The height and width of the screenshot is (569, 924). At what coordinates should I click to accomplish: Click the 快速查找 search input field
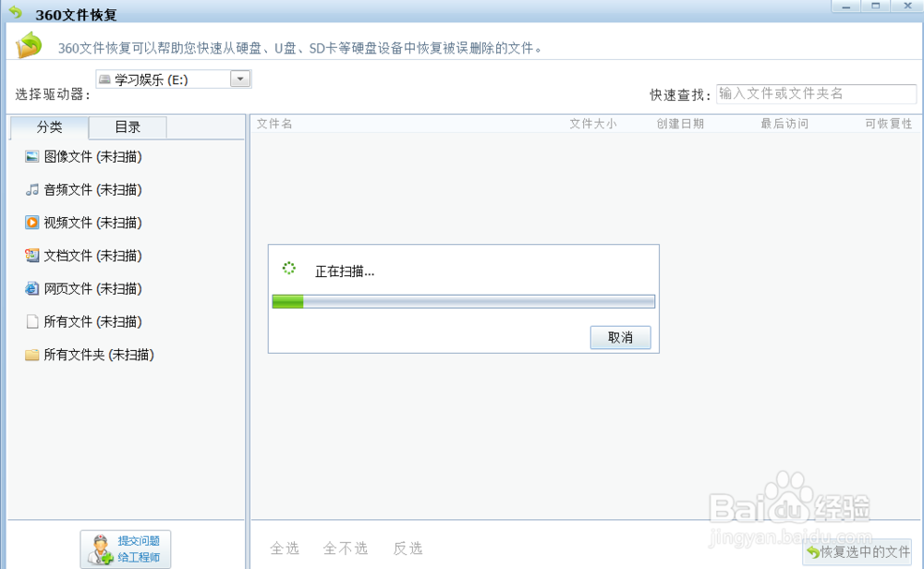pos(817,93)
